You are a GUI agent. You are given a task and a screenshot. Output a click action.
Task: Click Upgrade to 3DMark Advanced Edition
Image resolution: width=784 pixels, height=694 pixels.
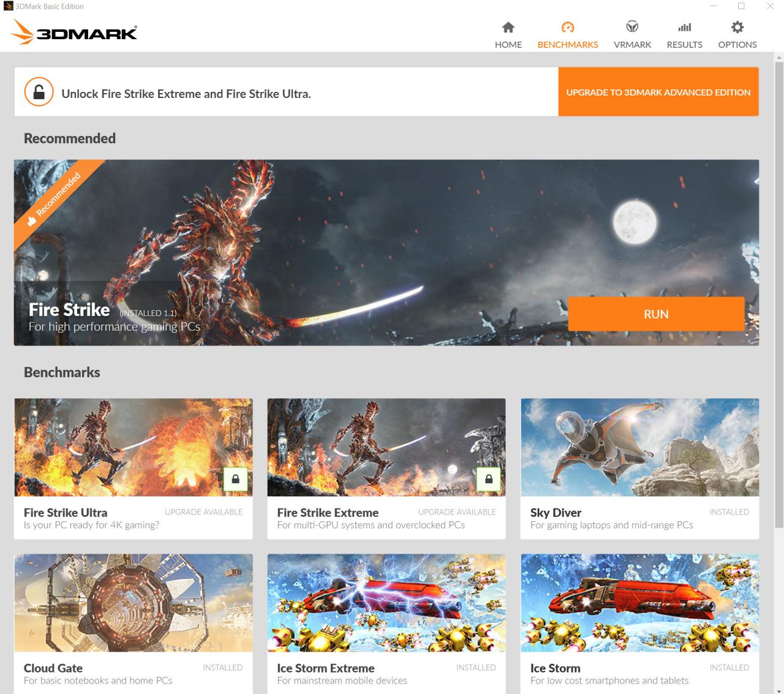(x=658, y=92)
